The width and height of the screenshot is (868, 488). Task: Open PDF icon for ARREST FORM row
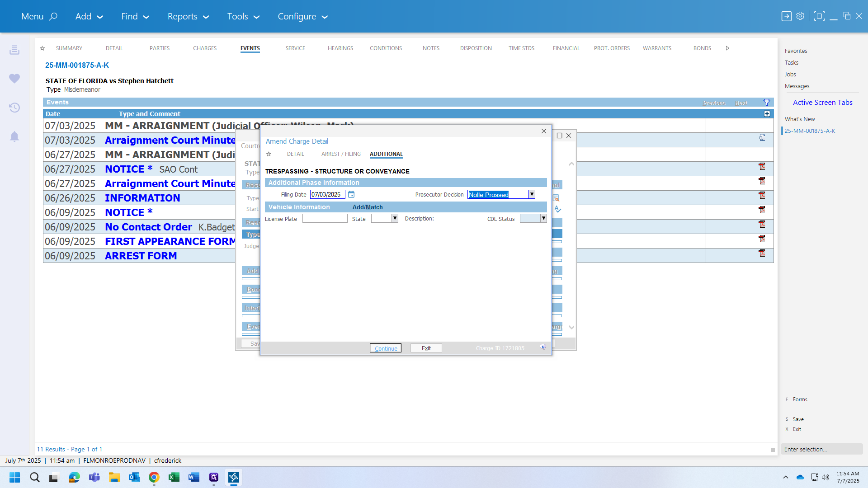click(762, 253)
